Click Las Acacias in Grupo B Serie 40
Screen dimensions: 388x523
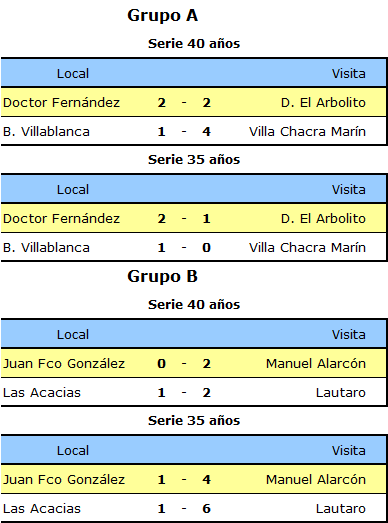[x=42, y=393]
